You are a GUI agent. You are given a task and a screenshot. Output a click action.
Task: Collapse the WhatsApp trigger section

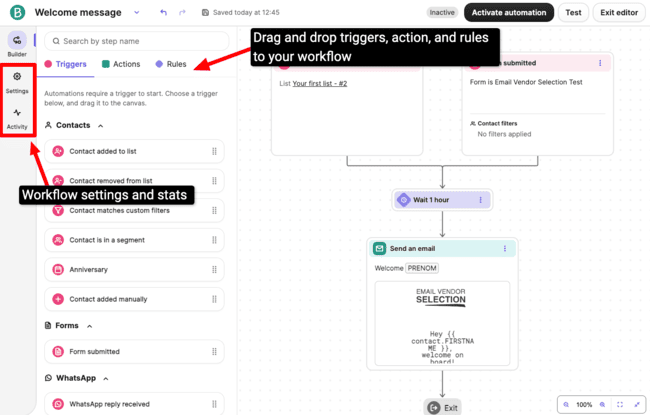click(x=106, y=379)
